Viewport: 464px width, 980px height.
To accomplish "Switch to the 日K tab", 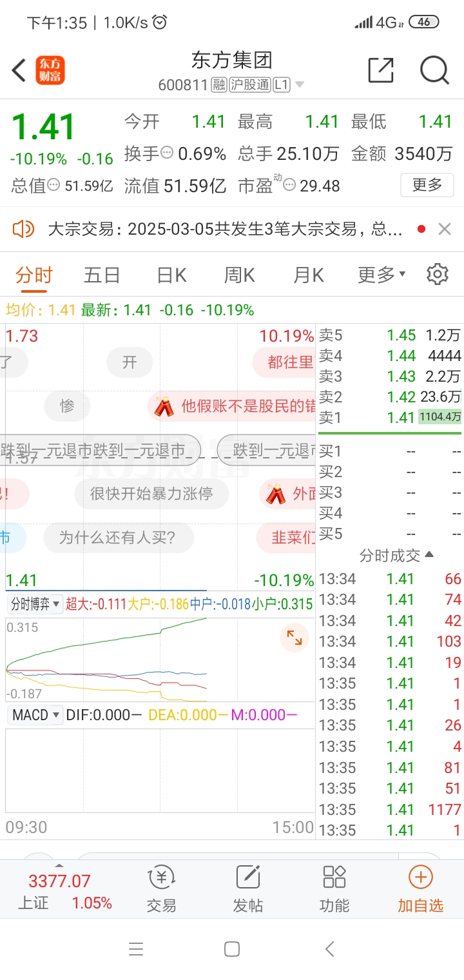I will click(x=171, y=275).
